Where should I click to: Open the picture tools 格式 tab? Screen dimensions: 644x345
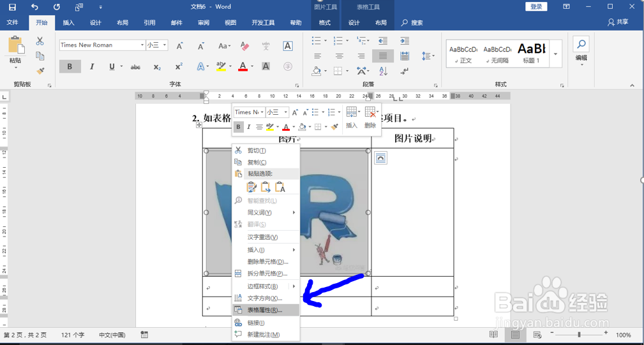pos(325,22)
